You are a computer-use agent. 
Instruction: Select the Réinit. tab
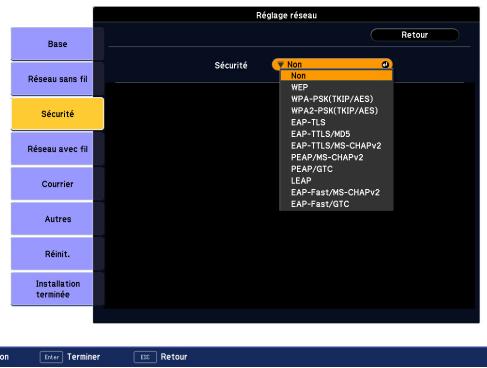(x=52, y=254)
